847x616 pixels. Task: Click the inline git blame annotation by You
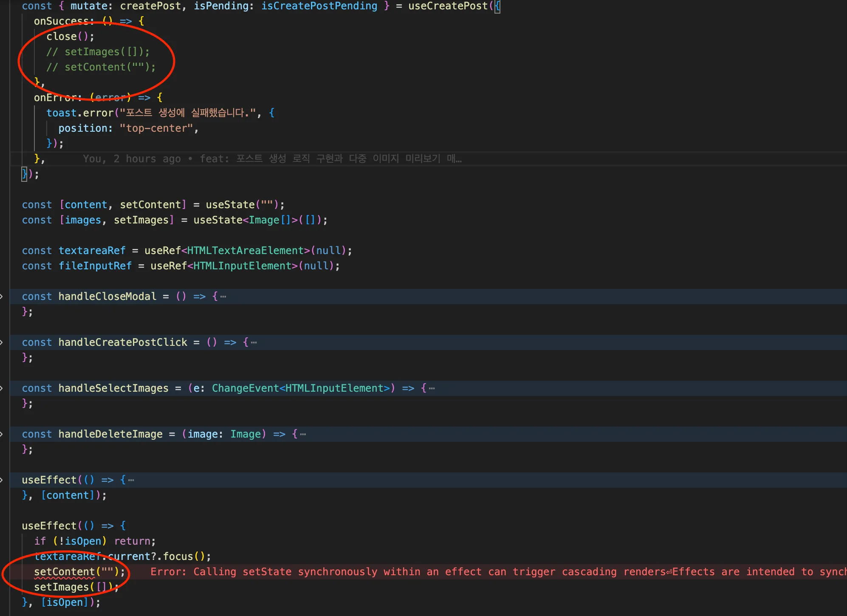272,158
